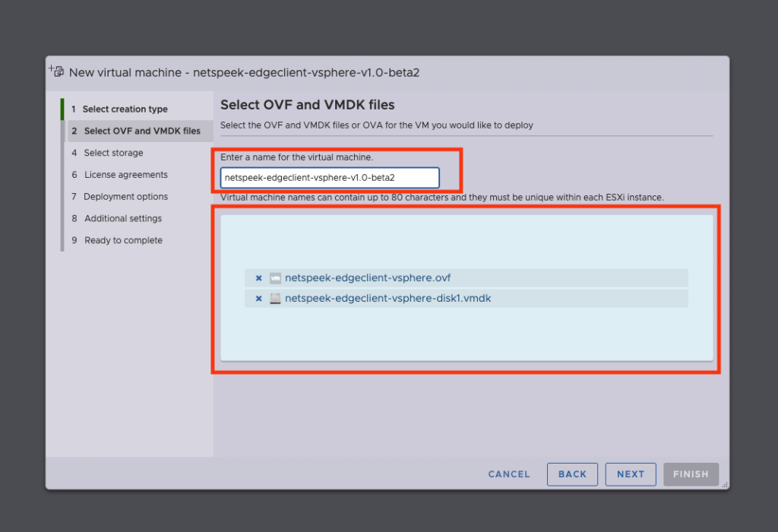Remove the netspeek-edgeclient-vsphere-disk1.vmdk file
Viewport: 778px width, 532px height.
258,299
